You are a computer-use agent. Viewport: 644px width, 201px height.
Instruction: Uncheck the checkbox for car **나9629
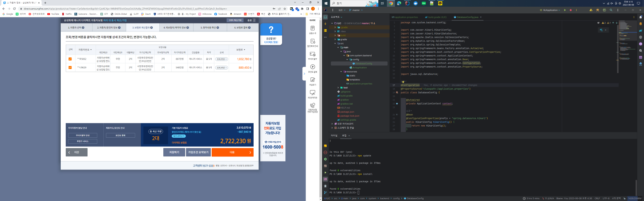pyautogui.click(x=70, y=67)
